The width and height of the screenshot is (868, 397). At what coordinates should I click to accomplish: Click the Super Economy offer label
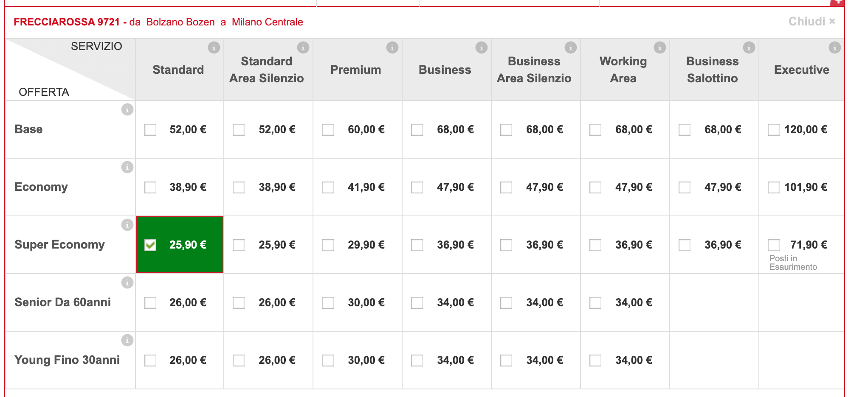point(59,245)
